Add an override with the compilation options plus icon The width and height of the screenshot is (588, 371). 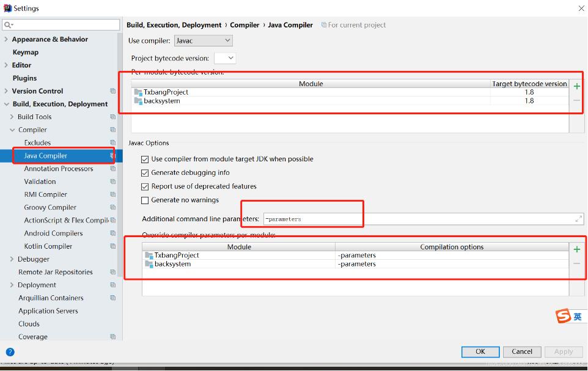point(577,249)
